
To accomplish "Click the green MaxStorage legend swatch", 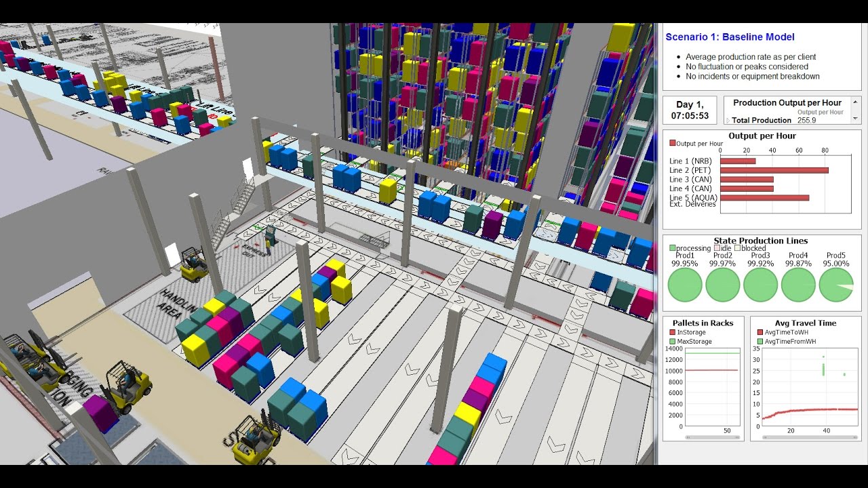I will (x=673, y=342).
